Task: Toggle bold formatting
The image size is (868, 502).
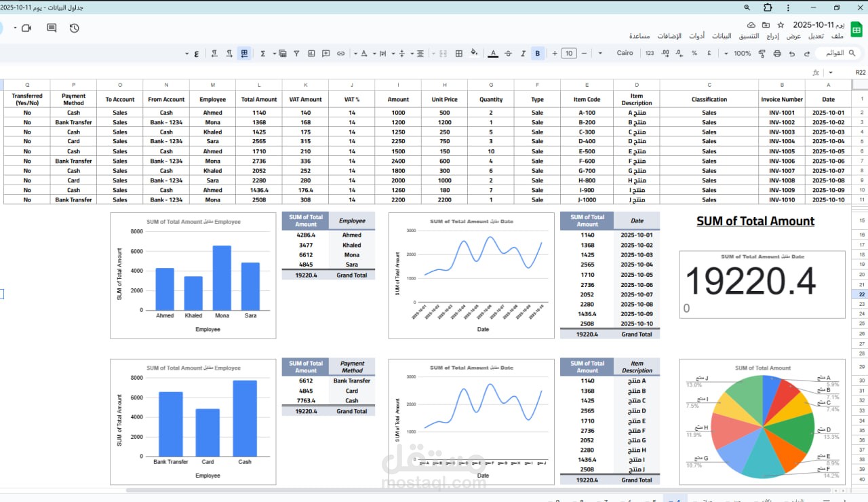Action: pyautogui.click(x=538, y=53)
